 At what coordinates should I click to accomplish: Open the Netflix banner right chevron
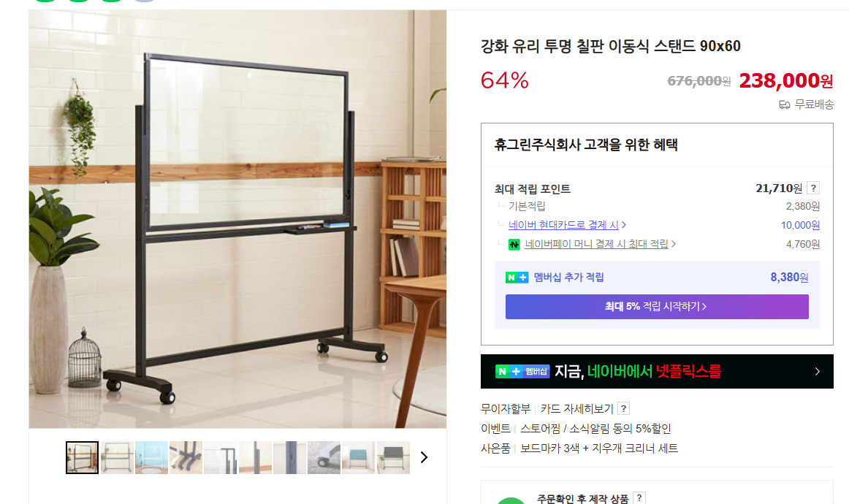(818, 371)
